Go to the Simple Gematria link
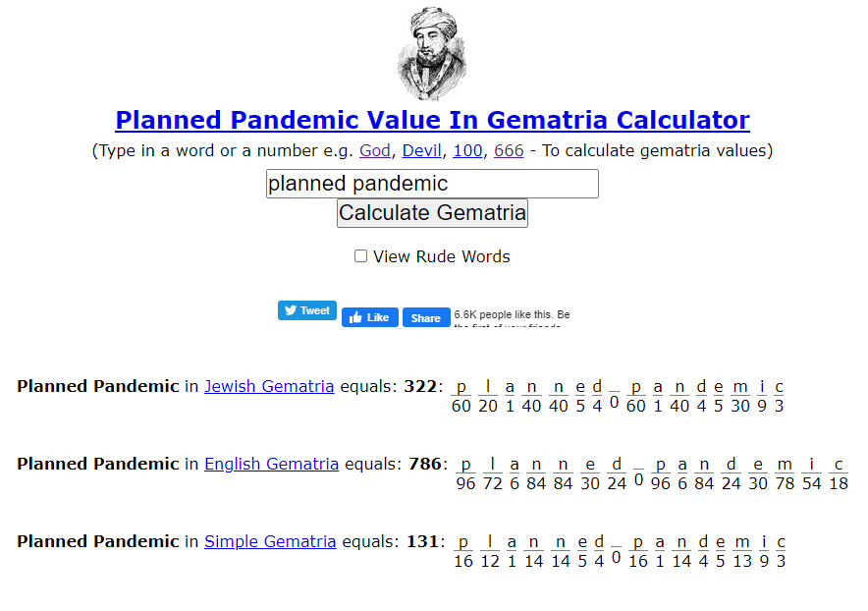868x611 pixels. coord(270,541)
